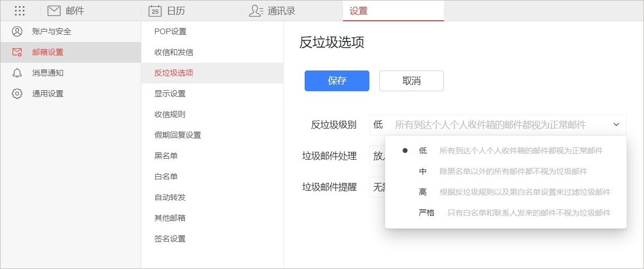This screenshot has height=269, width=644.
Task: Click the 账户与安全 user icon
Action: (17, 32)
